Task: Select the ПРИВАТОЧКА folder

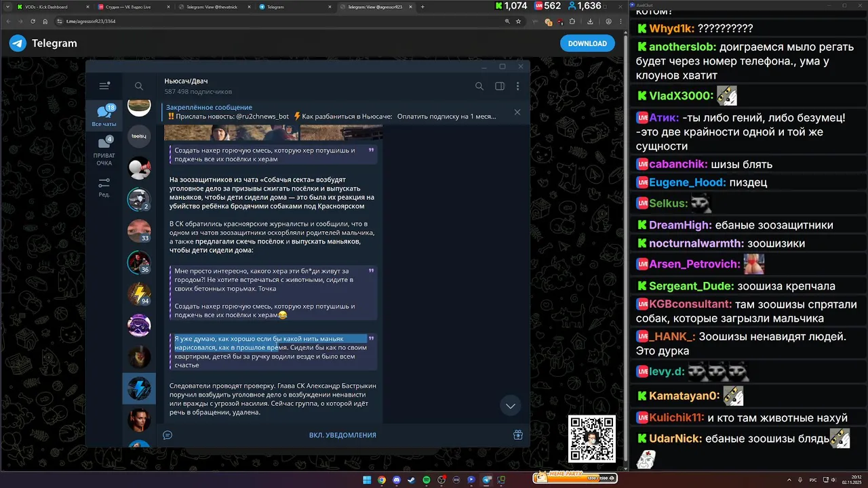Action: pyautogui.click(x=104, y=152)
